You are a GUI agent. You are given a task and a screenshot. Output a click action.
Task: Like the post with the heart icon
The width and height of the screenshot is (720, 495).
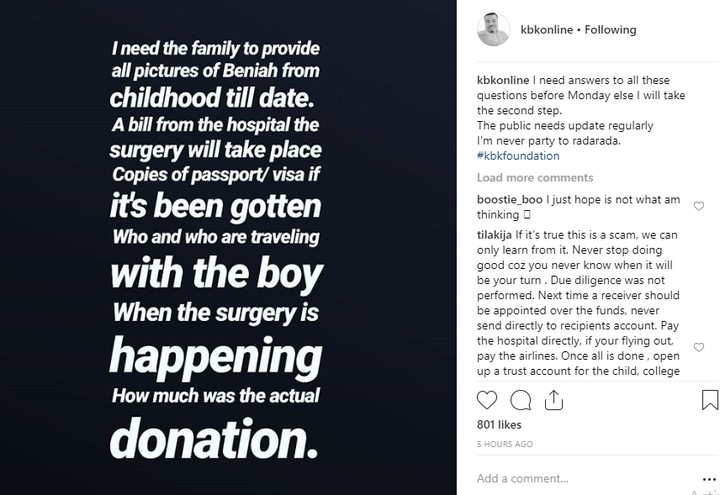(487, 400)
